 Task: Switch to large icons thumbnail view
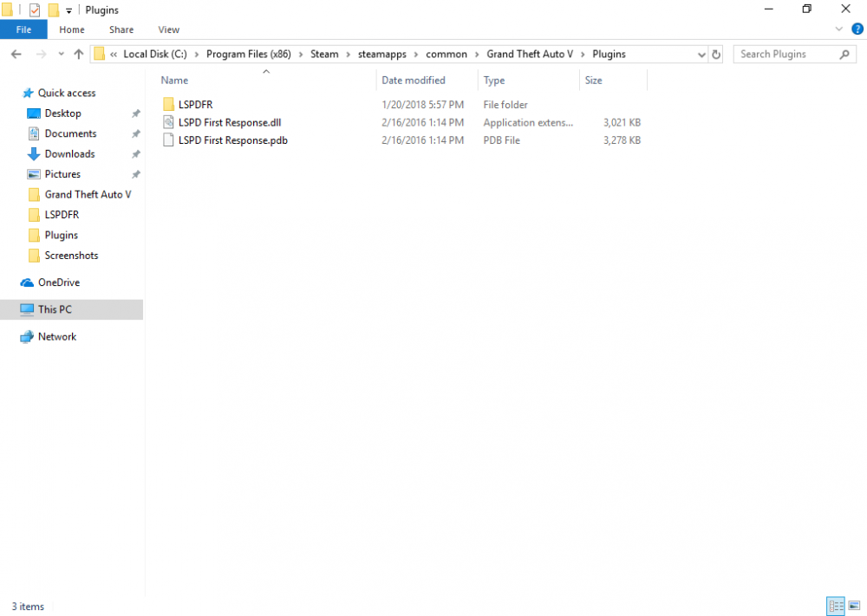(x=854, y=606)
